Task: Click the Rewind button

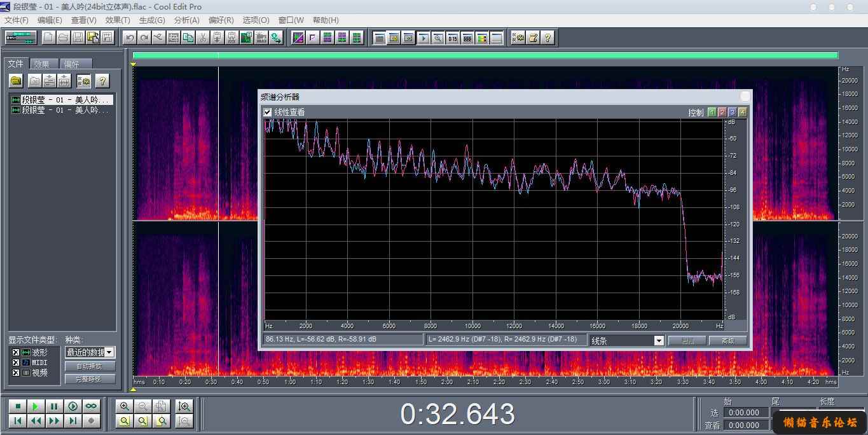Action: tap(36, 420)
